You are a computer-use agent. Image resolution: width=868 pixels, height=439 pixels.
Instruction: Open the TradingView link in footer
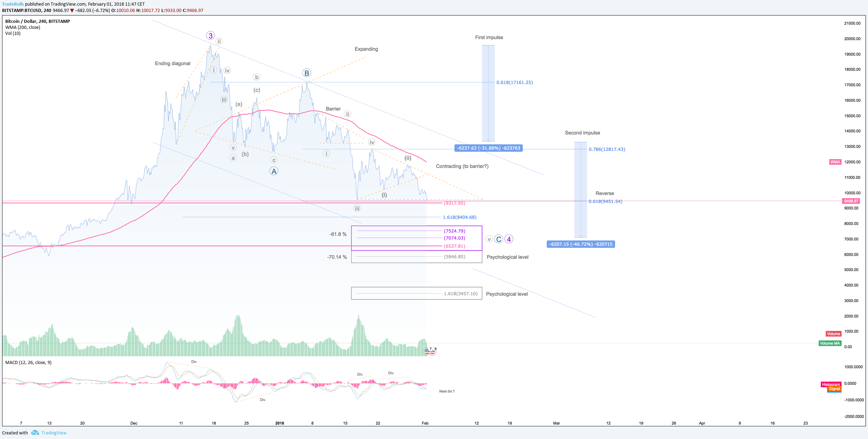[x=54, y=433]
